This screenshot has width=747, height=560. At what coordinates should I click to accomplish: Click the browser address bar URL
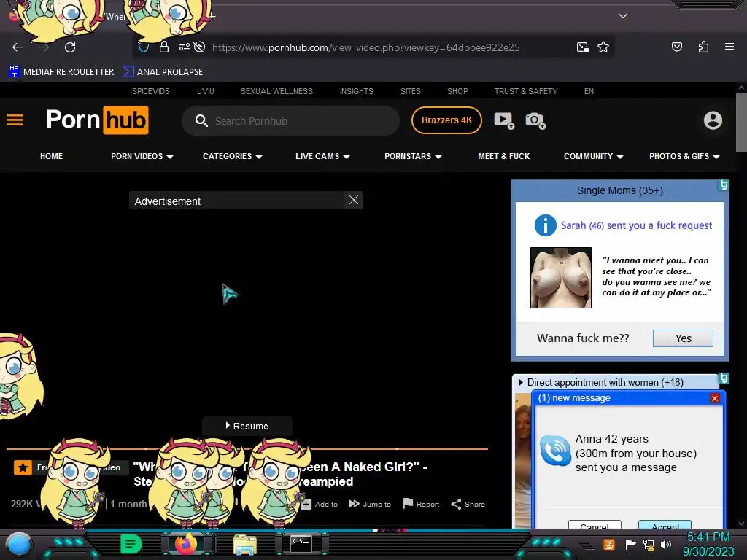click(x=366, y=47)
